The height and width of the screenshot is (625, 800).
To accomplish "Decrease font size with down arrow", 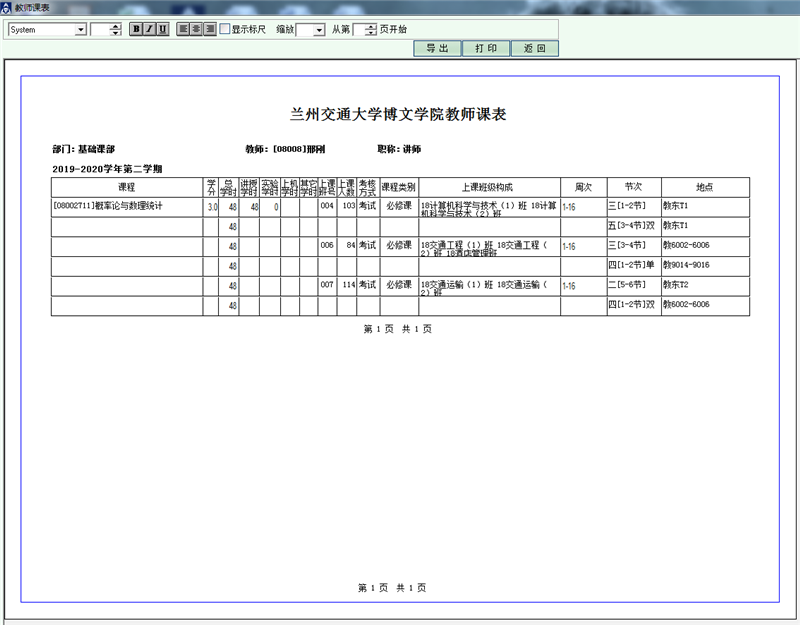I will click(x=116, y=34).
